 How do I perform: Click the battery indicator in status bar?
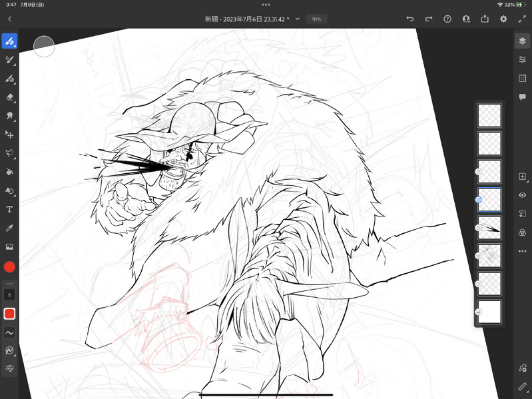coord(521,5)
